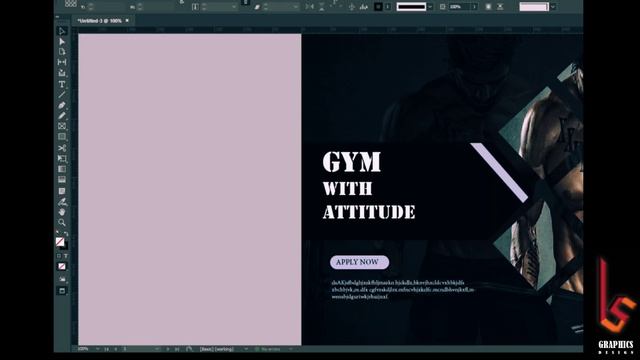This screenshot has width=640, height=360.
Task: Open the zoom level dropdown in status bar
Action: [97, 349]
